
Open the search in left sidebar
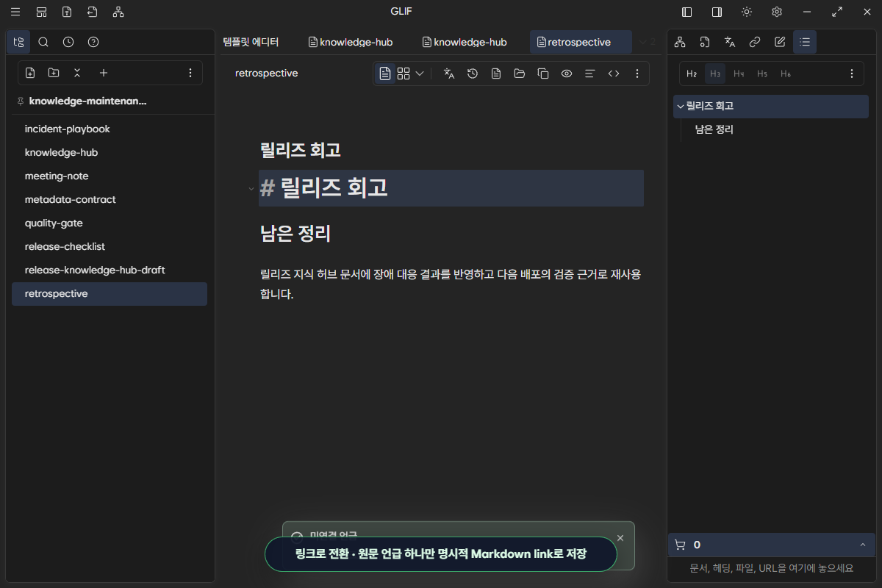pos(43,42)
